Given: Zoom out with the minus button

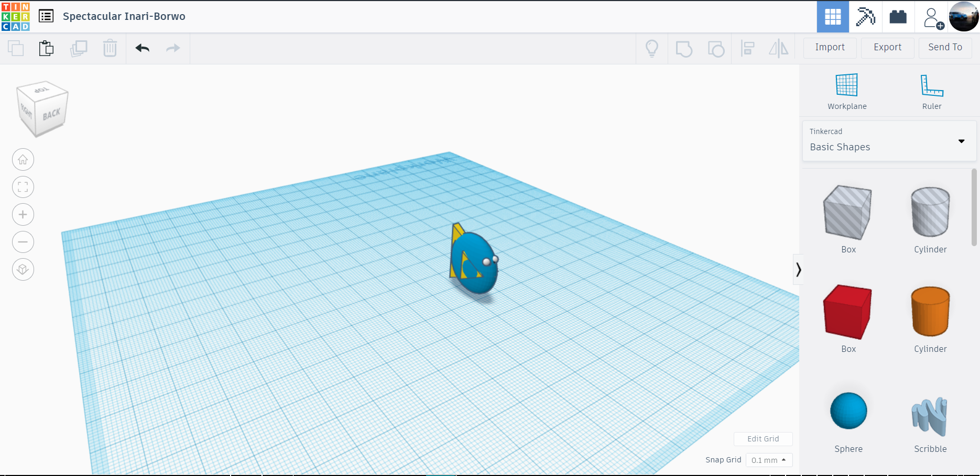Looking at the screenshot, I should [x=23, y=242].
